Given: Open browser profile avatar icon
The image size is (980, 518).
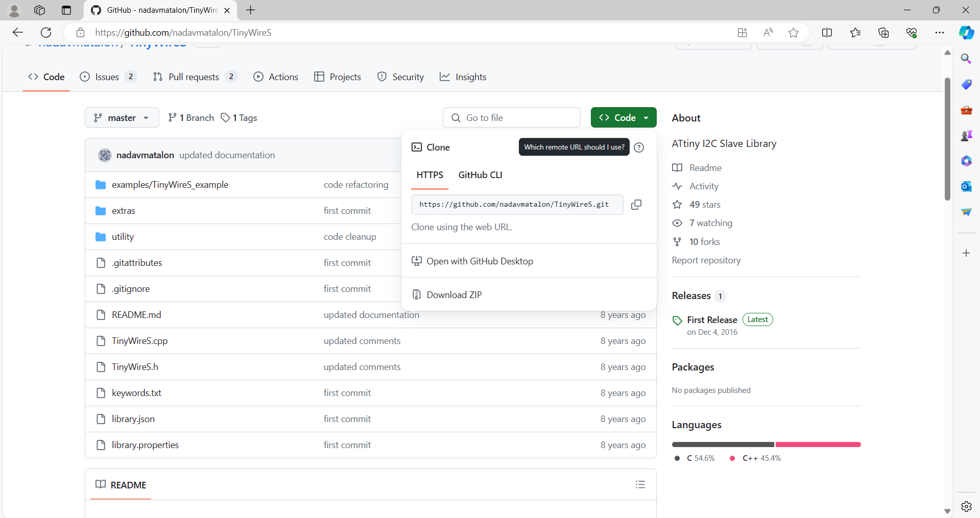Looking at the screenshot, I should tap(14, 10).
